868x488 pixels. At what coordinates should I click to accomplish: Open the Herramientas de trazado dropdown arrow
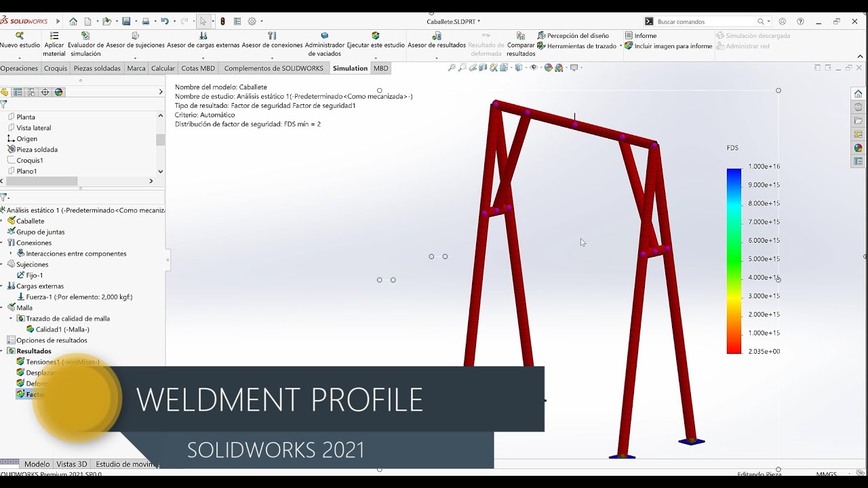[620, 46]
